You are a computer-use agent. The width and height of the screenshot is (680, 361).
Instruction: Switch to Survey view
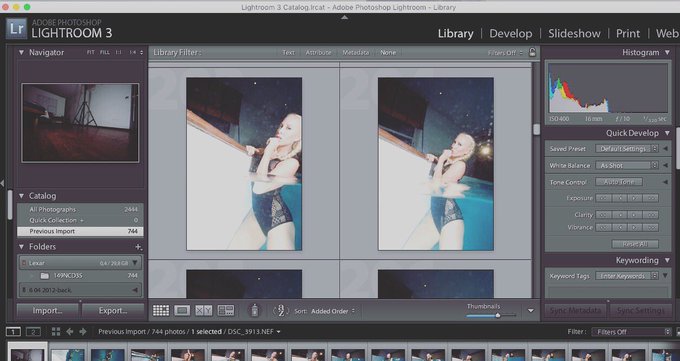point(226,310)
